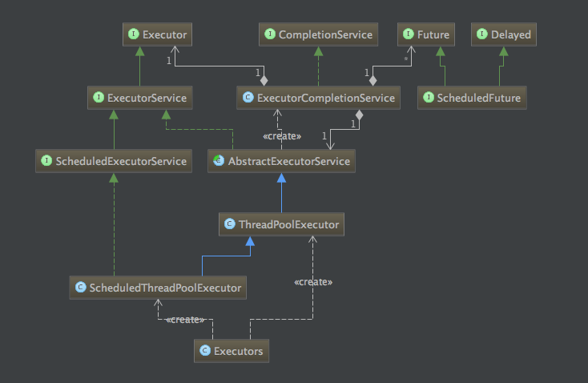Select the Future interface icon
The height and width of the screenshot is (383, 588).
409,34
